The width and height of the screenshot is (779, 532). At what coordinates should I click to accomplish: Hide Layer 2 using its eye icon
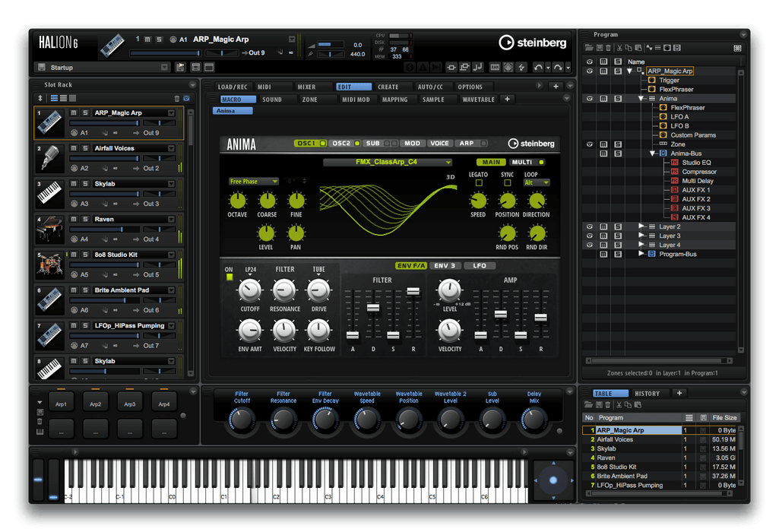(x=589, y=226)
